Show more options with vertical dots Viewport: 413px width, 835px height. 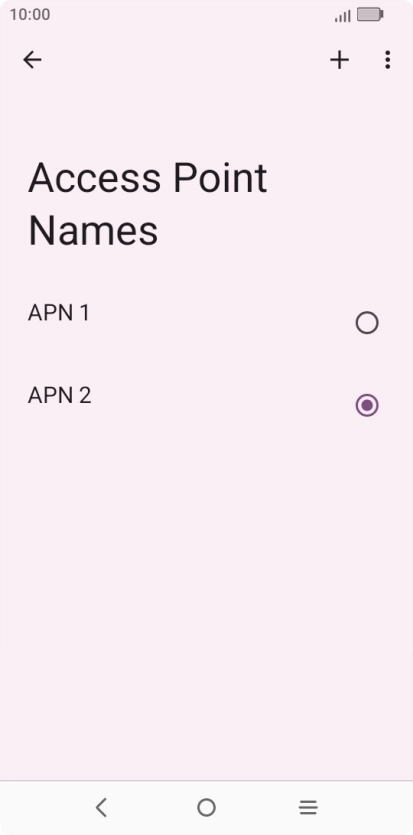point(387,60)
